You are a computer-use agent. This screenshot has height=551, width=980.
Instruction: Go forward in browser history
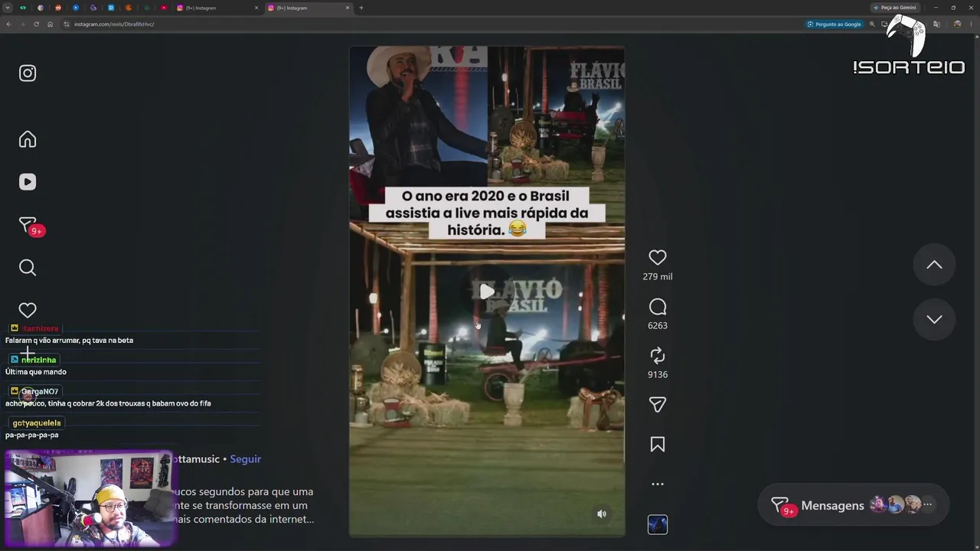coord(22,24)
